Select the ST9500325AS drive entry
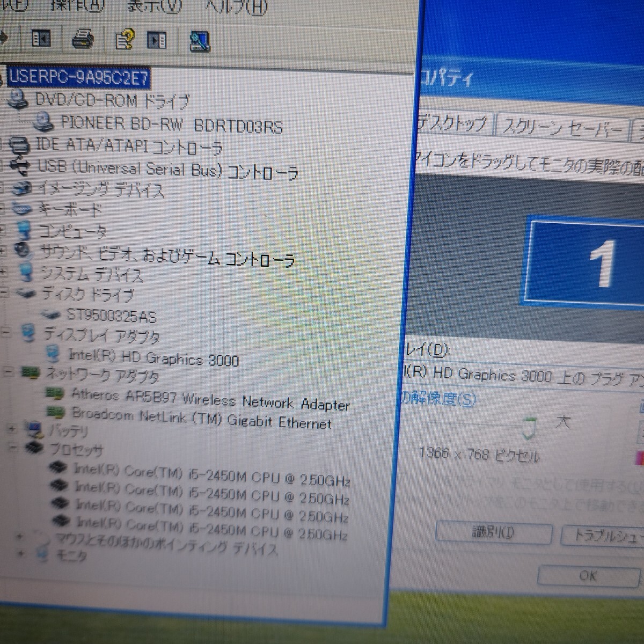Image resolution: width=644 pixels, height=644 pixels. 112,315
